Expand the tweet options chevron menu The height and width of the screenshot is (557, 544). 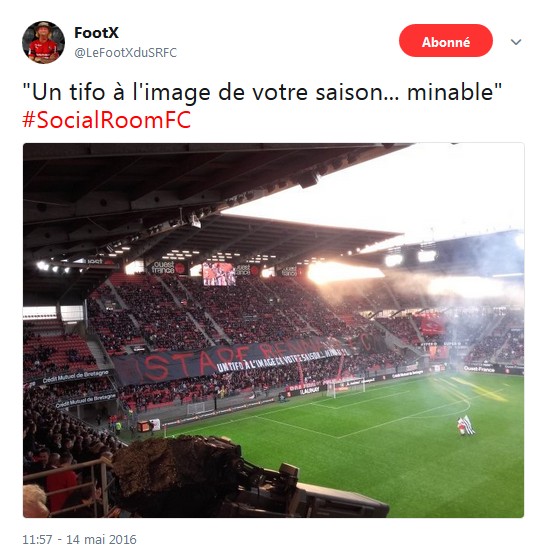pyautogui.click(x=516, y=42)
